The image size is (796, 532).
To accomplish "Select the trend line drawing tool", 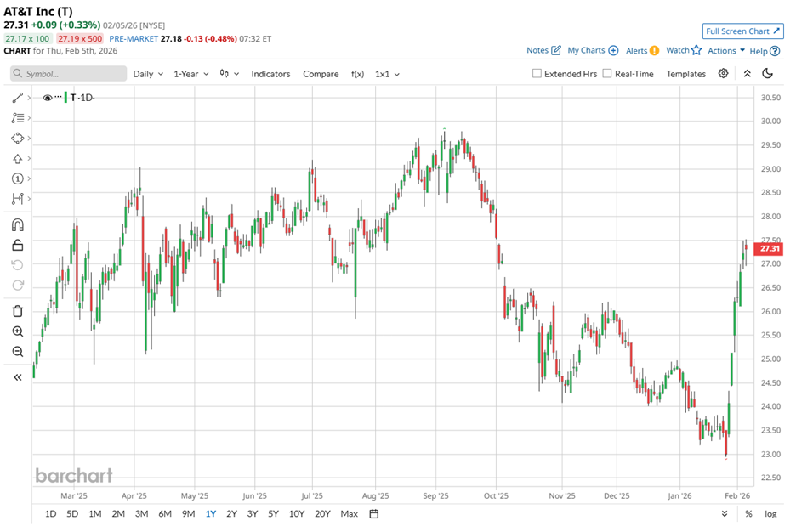I will 17,98.
